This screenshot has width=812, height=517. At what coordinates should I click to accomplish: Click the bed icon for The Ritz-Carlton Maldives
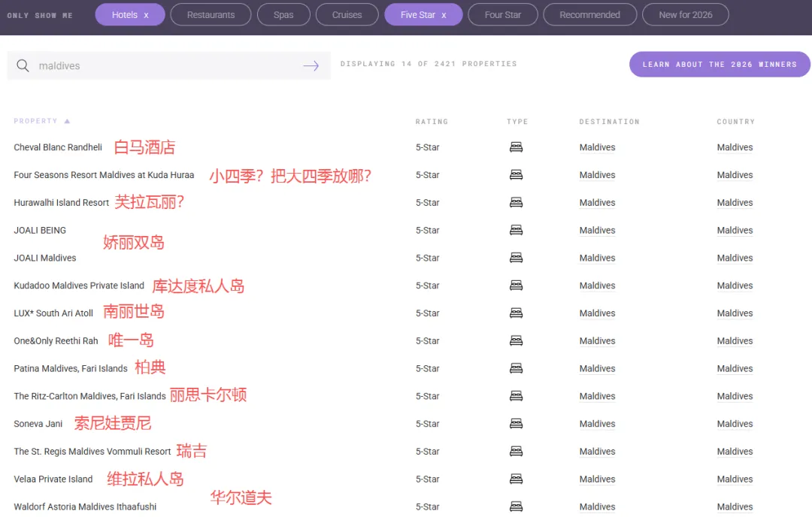(x=516, y=396)
